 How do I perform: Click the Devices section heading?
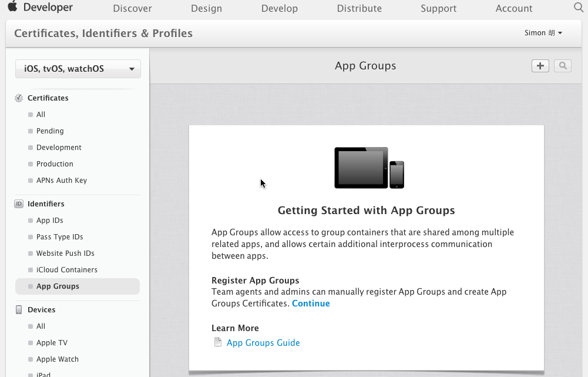pos(41,310)
